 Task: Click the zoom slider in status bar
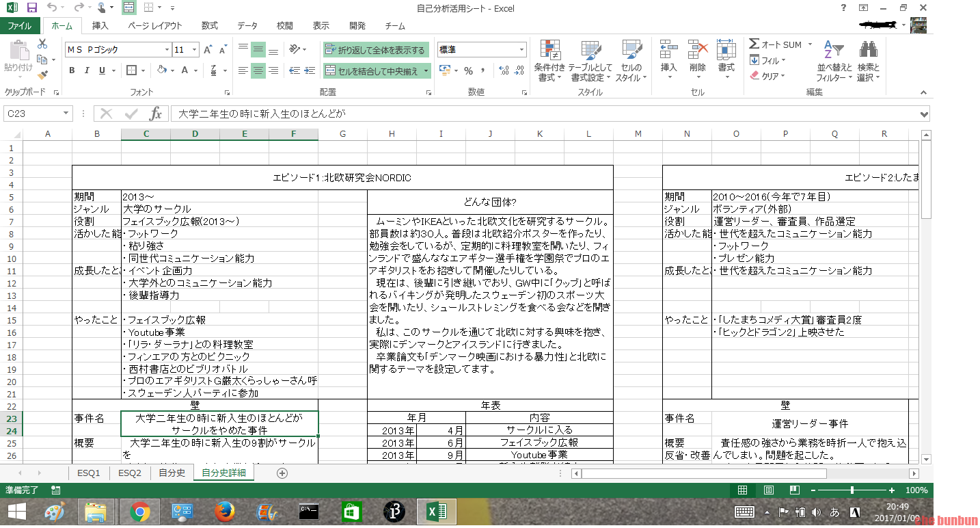coord(852,490)
